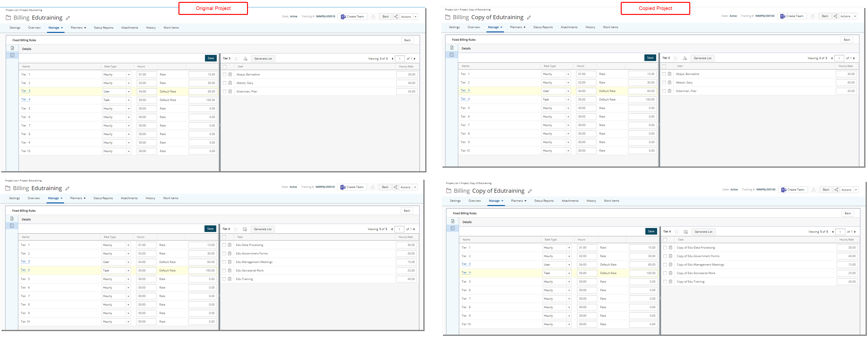Delete the Copy of Edu-Data Processing row
The image size is (868, 337).
(671, 248)
